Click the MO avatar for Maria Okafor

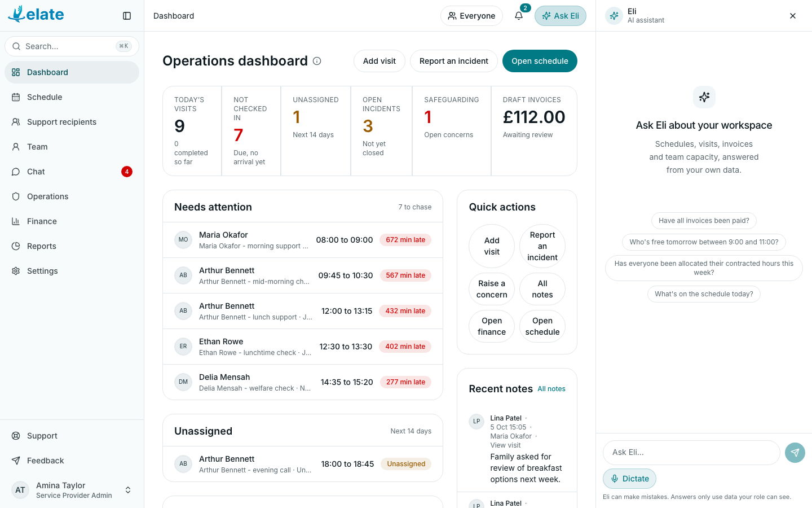coord(183,240)
